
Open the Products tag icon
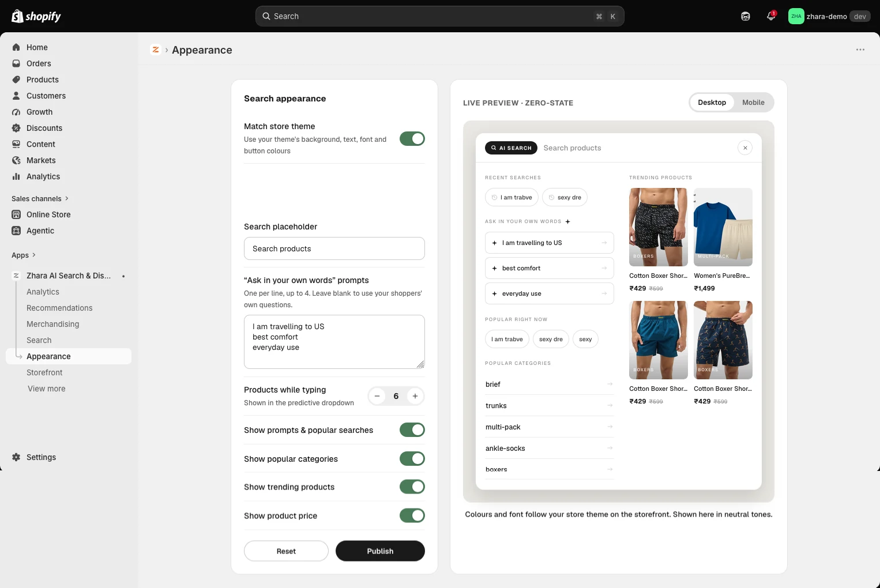pos(16,80)
